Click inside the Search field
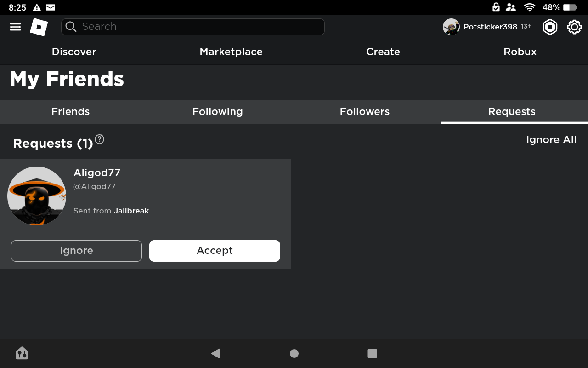The height and width of the screenshot is (368, 588). tap(193, 27)
